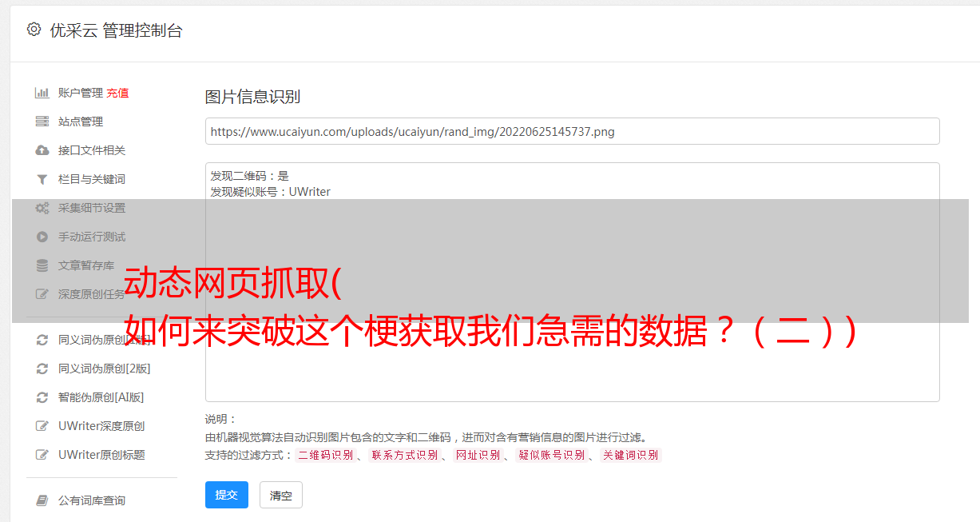Click the 网址识别 filter tag
This screenshot has width=980, height=522.
(x=478, y=455)
